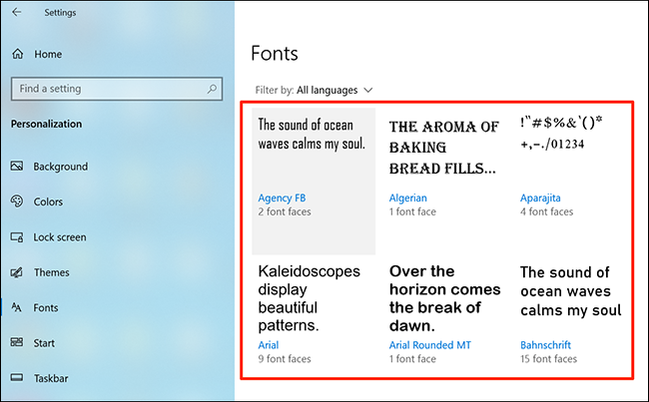
Task: Click the Taskbar icon in sidebar
Action: click(x=17, y=379)
